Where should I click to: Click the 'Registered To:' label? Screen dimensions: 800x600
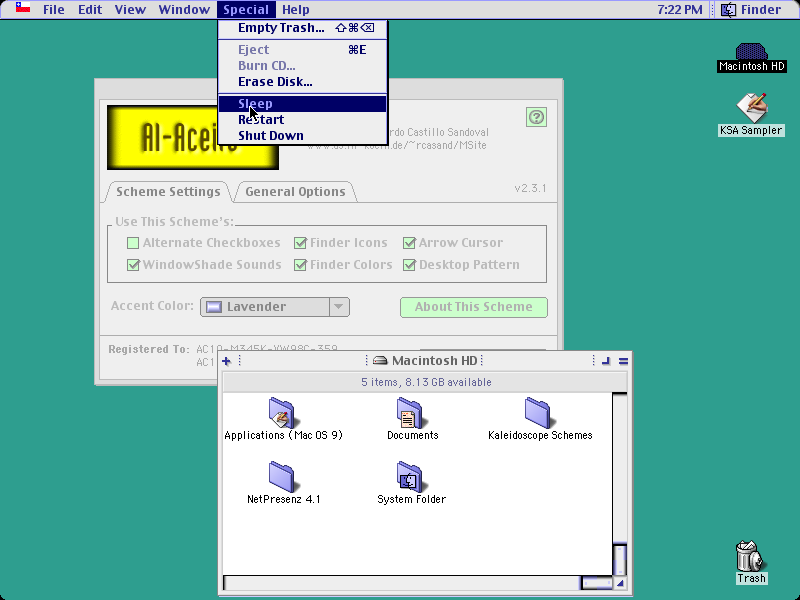pos(148,349)
